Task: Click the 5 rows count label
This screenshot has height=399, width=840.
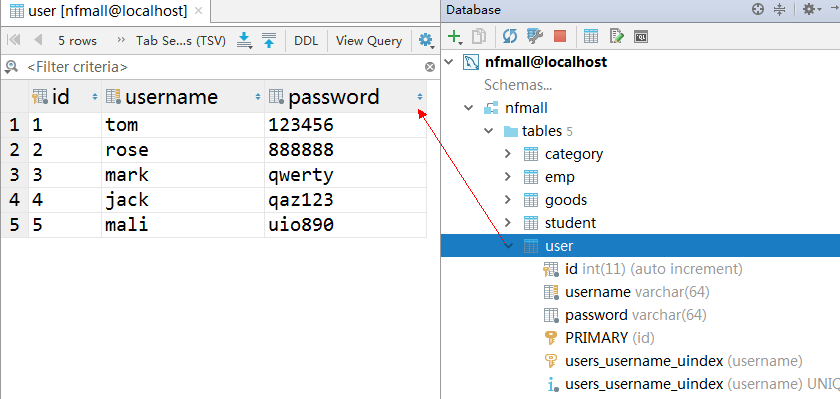Action: click(x=78, y=41)
